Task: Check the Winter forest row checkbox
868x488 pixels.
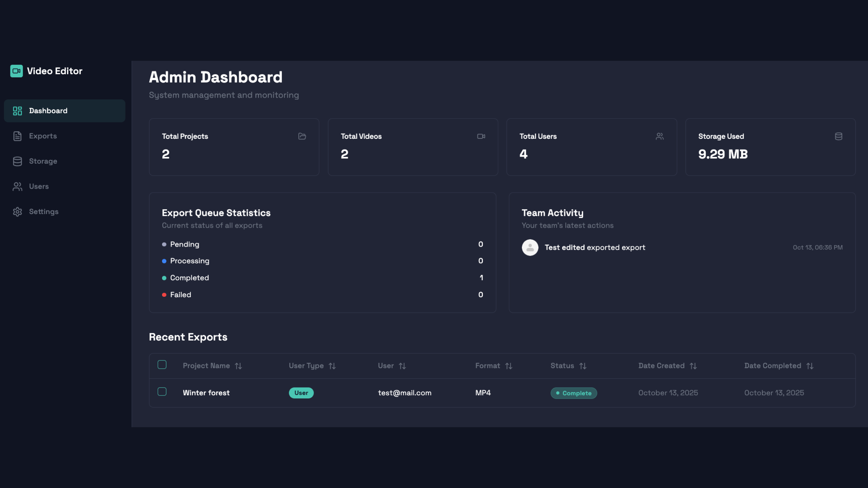Action: [162, 392]
